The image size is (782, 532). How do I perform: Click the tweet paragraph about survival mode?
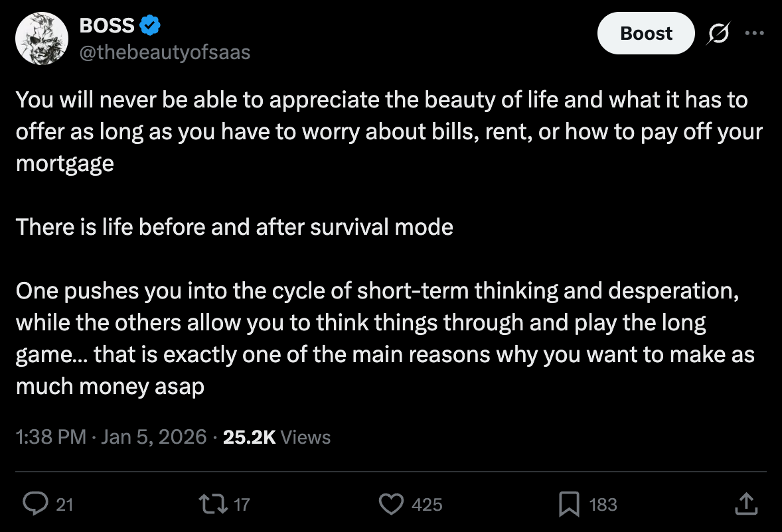click(x=234, y=227)
